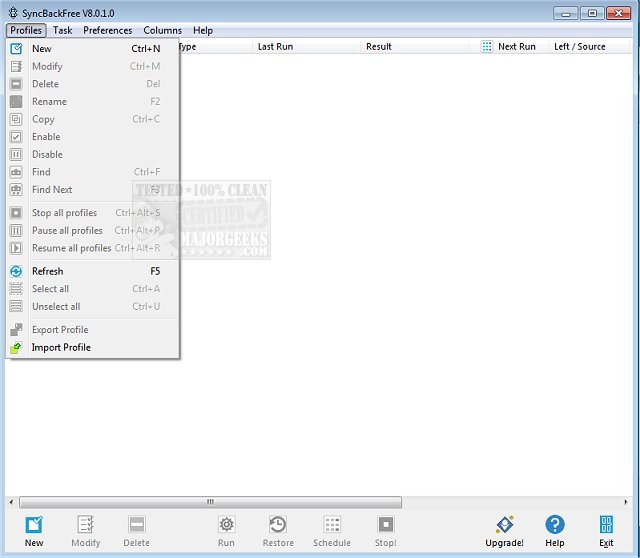
Task: Choose New from the Profiles menu
Action: point(42,48)
